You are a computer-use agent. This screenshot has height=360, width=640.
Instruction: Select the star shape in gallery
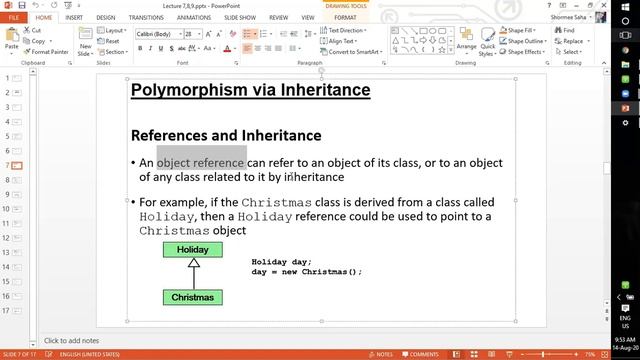tap(442, 50)
